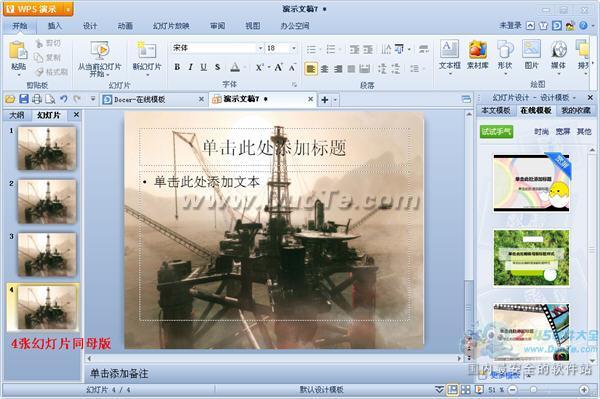
Task: Open the online templates tab in side panel
Action: pos(536,111)
